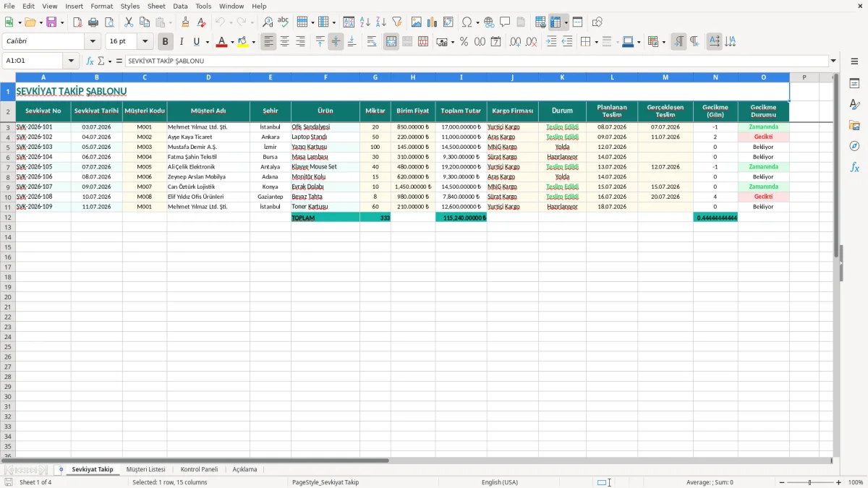Click the Format as Percent icon
Screen dimensions: 868x488
pos(464,42)
